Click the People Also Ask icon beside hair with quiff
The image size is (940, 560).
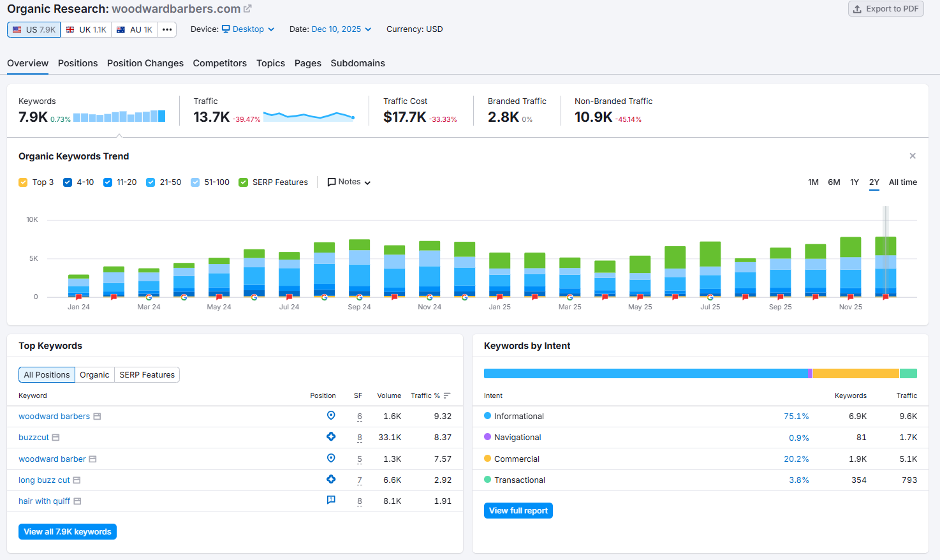point(331,500)
